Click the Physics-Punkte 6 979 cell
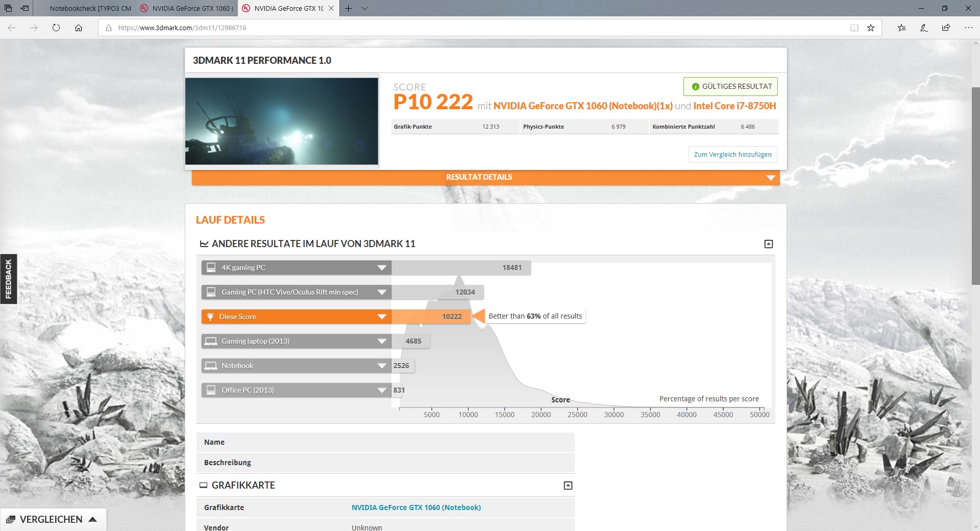980x531 pixels. [x=584, y=127]
